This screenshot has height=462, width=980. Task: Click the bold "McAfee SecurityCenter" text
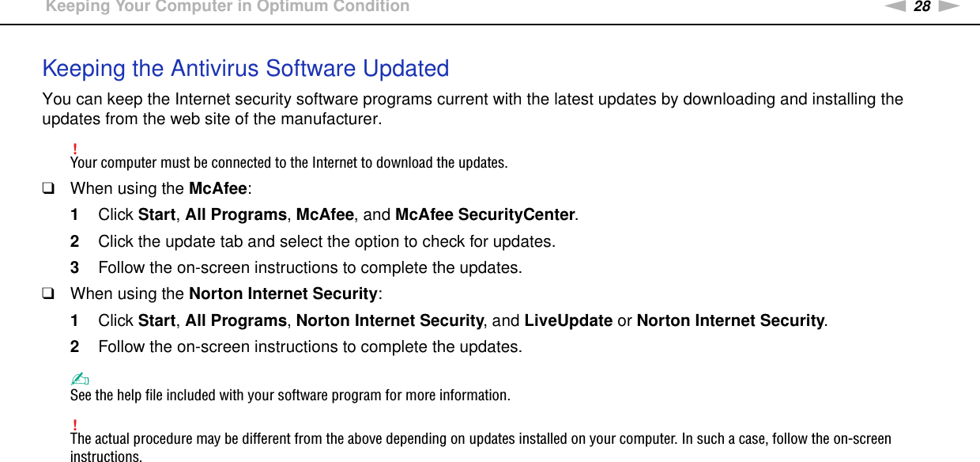coord(484,215)
